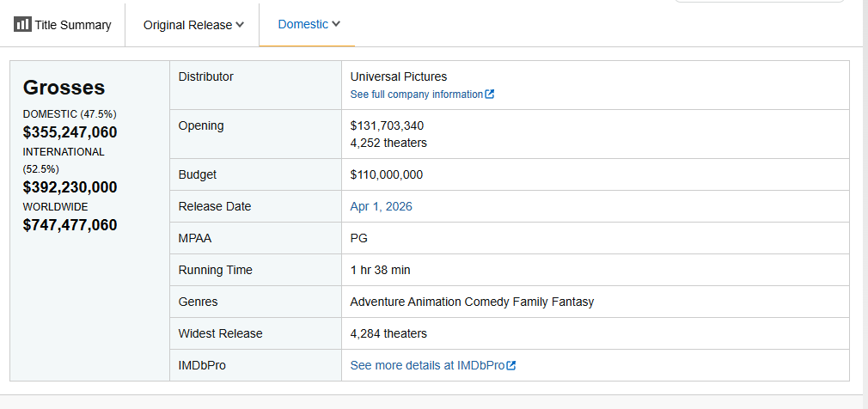This screenshot has width=868, height=409.
Task: Expand the Original Release chevron arrow
Action: pos(240,24)
